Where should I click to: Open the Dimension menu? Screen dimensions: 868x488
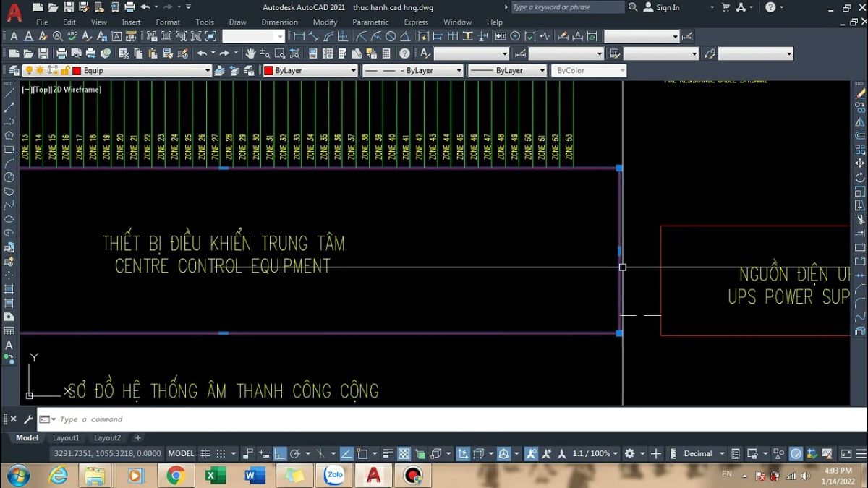pyautogui.click(x=280, y=22)
